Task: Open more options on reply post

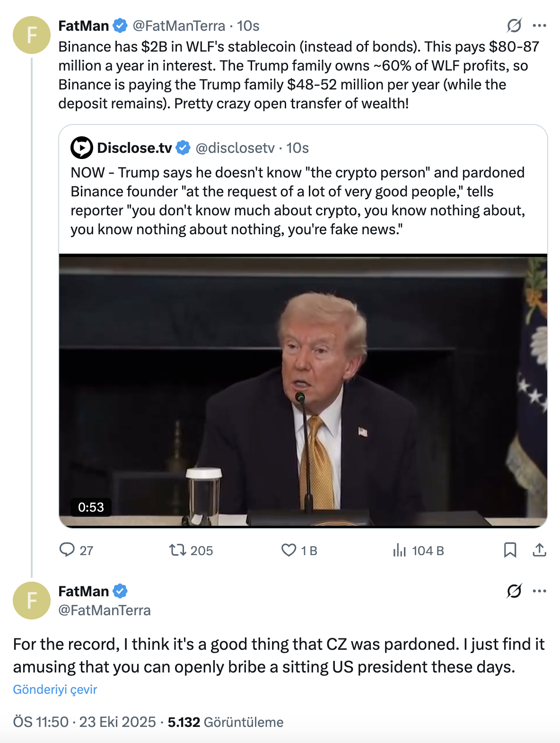Action: 539,591
